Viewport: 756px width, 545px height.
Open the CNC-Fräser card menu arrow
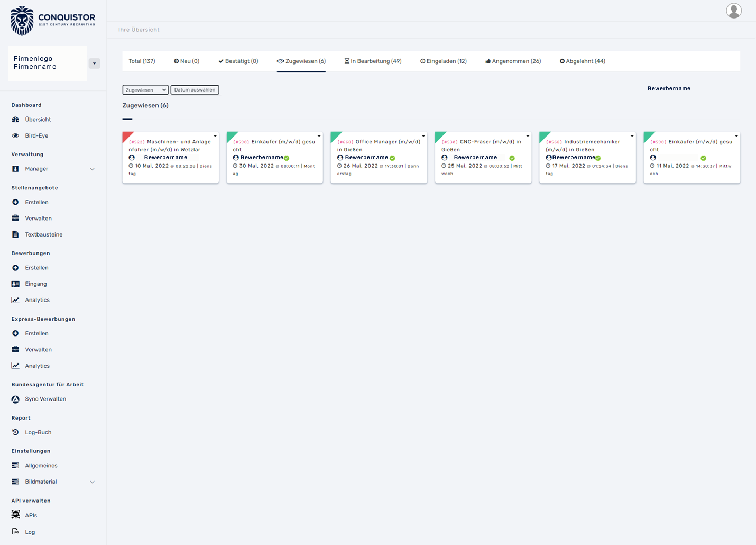(x=528, y=136)
